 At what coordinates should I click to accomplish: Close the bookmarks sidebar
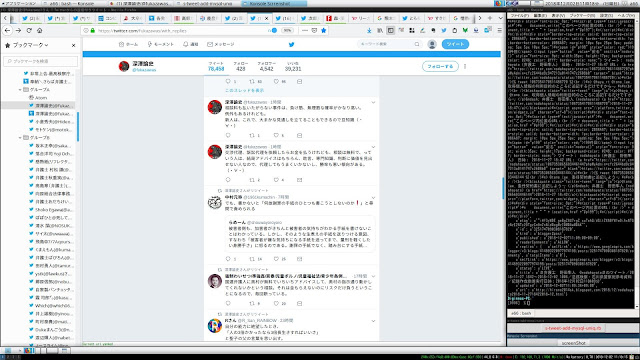[x=73, y=45]
